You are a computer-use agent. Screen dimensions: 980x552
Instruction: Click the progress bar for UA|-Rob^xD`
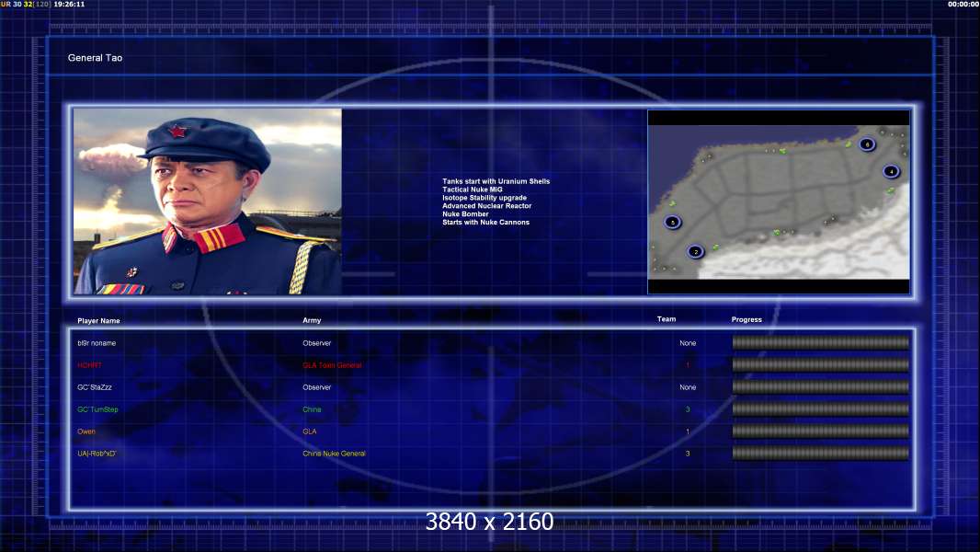[x=821, y=454]
